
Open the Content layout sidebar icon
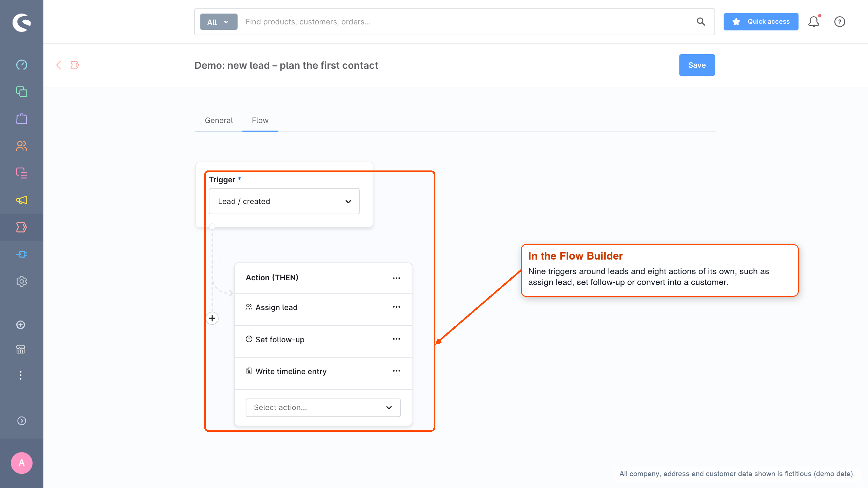pos(22,173)
